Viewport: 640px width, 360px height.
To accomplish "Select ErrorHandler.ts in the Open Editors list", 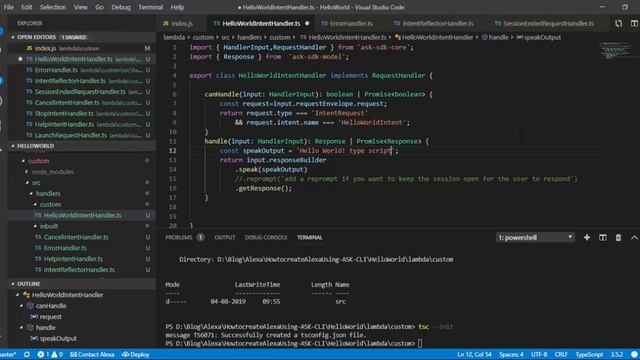I will pos(82,70).
